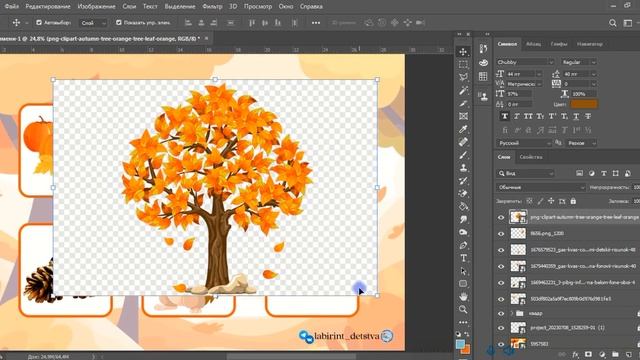Open the Обычные blend mode dropdown

[541, 187]
